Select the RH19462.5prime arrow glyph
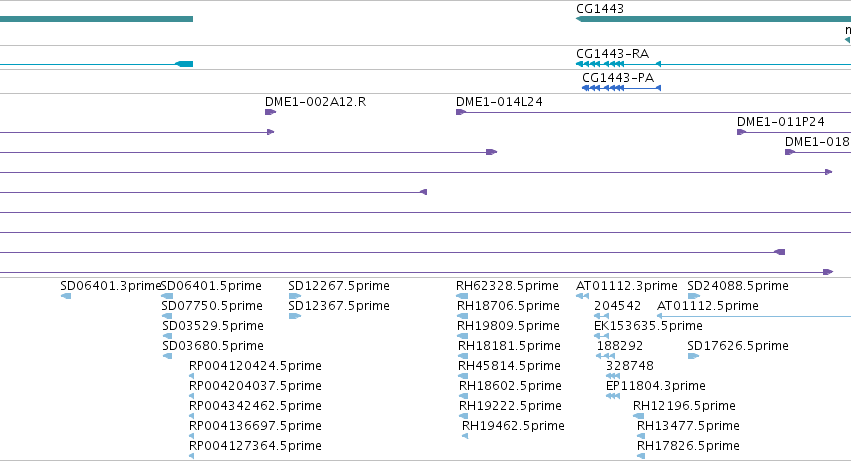 pyautogui.click(x=465, y=436)
